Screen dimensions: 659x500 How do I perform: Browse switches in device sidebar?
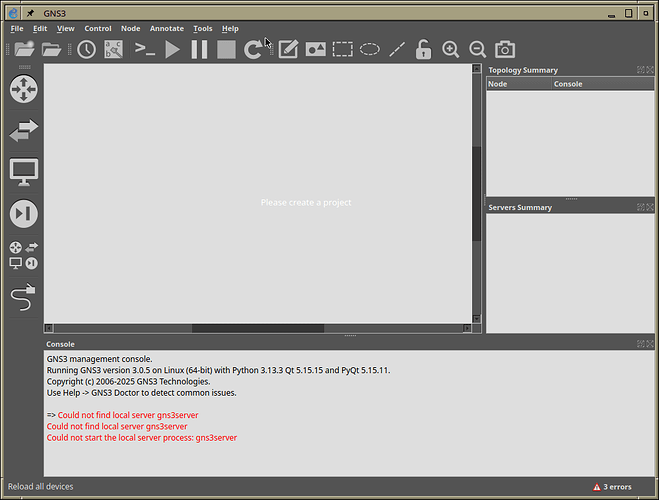(24, 130)
